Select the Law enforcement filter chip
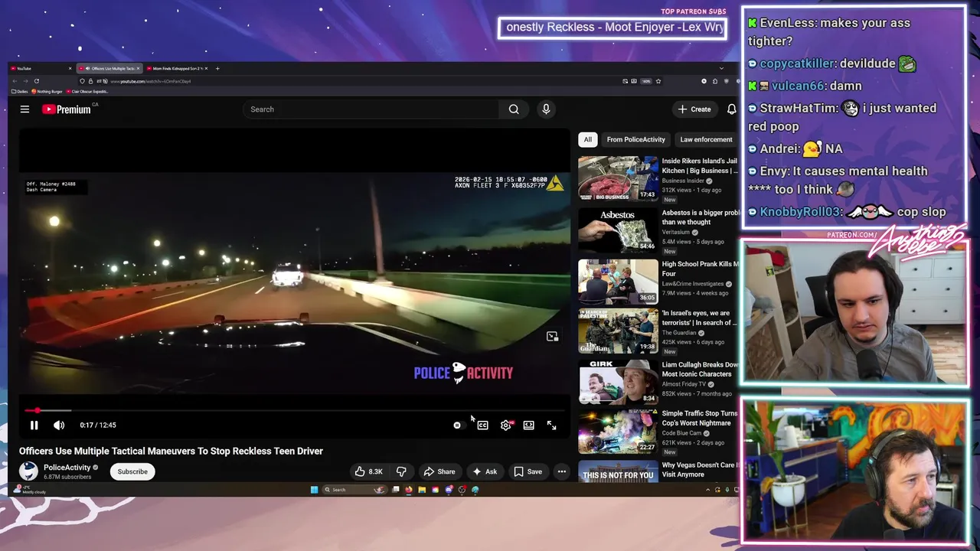 (x=706, y=139)
